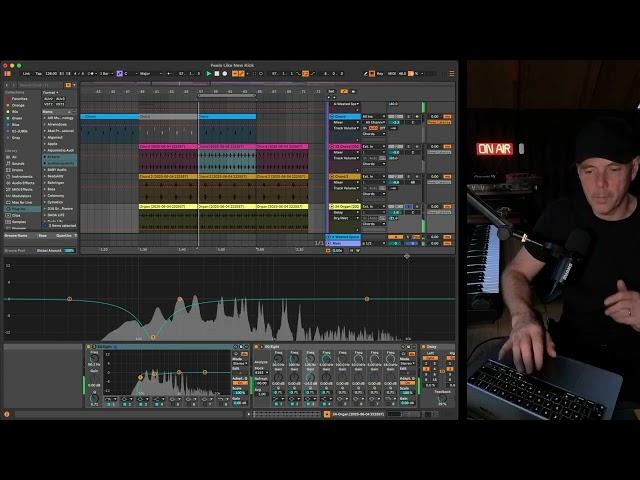Image resolution: width=640 pixels, height=480 pixels.
Task: Toggle the MIDI map mode switch
Action: 392,73
